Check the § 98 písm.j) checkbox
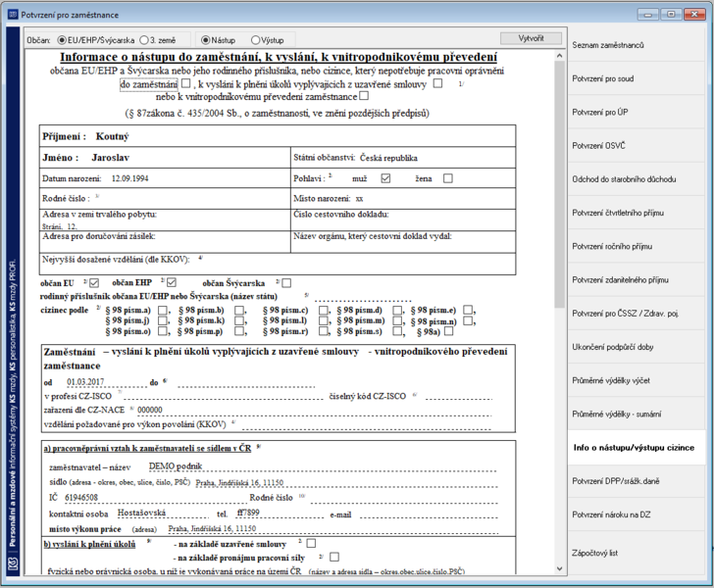This screenshot has height=588, width=714. tap(163, 320)
